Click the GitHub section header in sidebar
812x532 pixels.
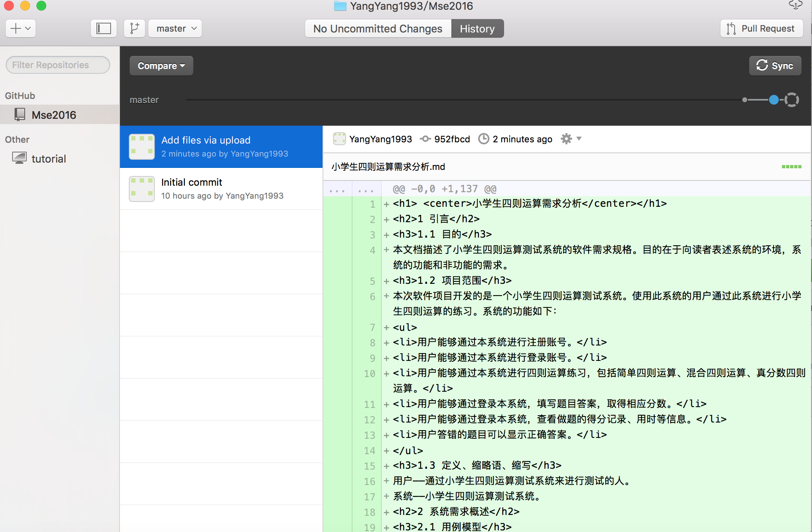[x=20, y=96]
